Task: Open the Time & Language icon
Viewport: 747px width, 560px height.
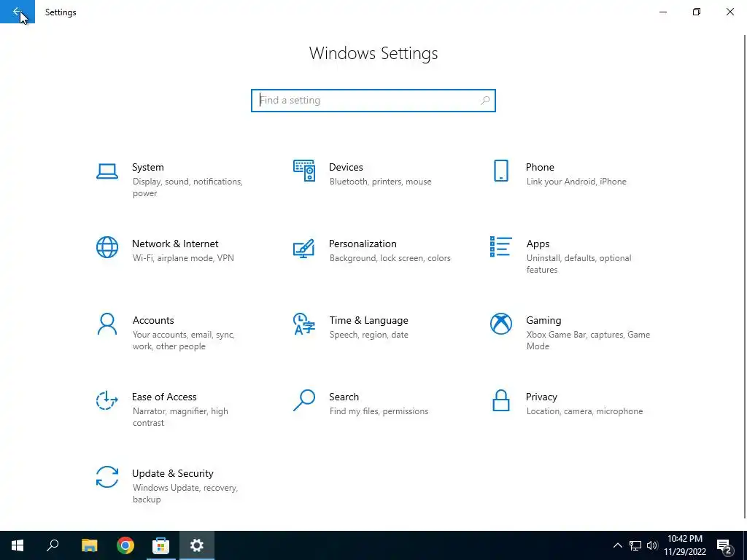Action: 304,324
